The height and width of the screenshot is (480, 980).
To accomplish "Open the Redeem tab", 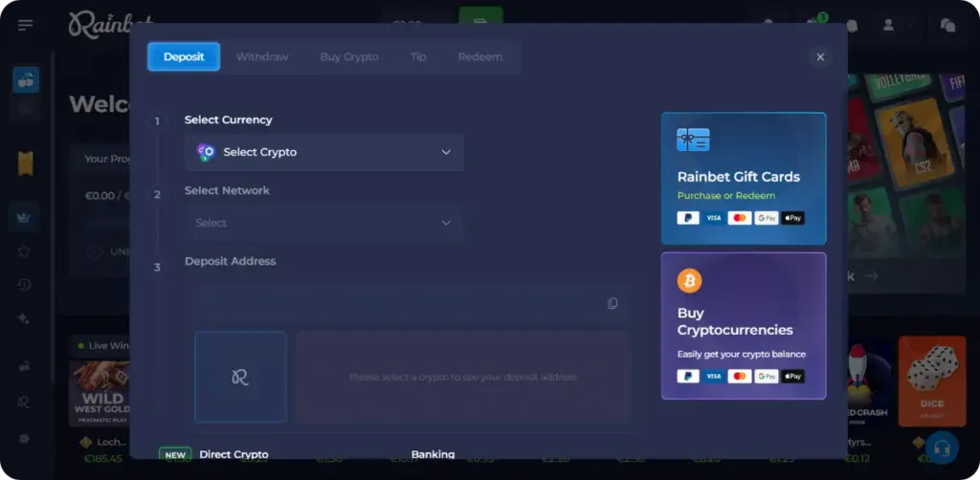I will pyautogui.click(x=480, y=56).
